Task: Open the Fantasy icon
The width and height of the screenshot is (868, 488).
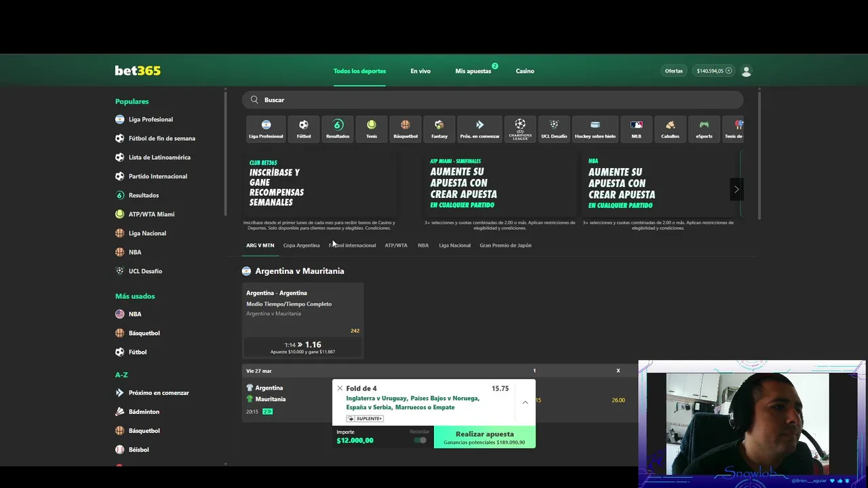Action: coord(439,129)
